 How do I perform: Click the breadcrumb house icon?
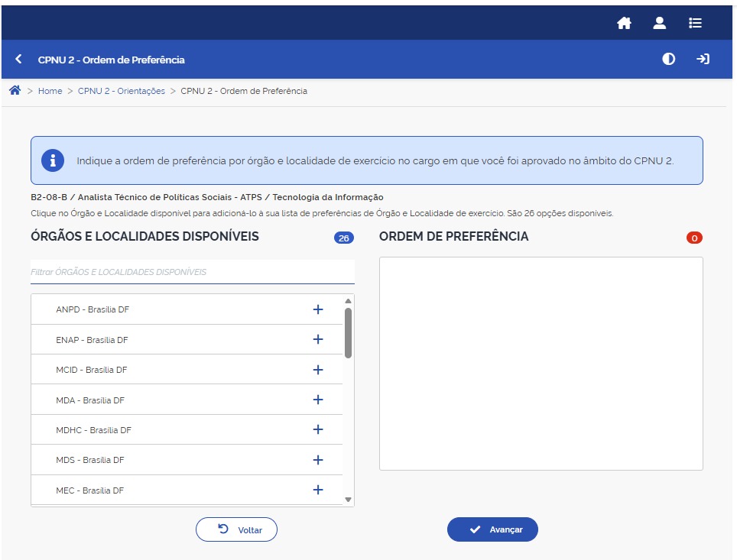point(15,90)
